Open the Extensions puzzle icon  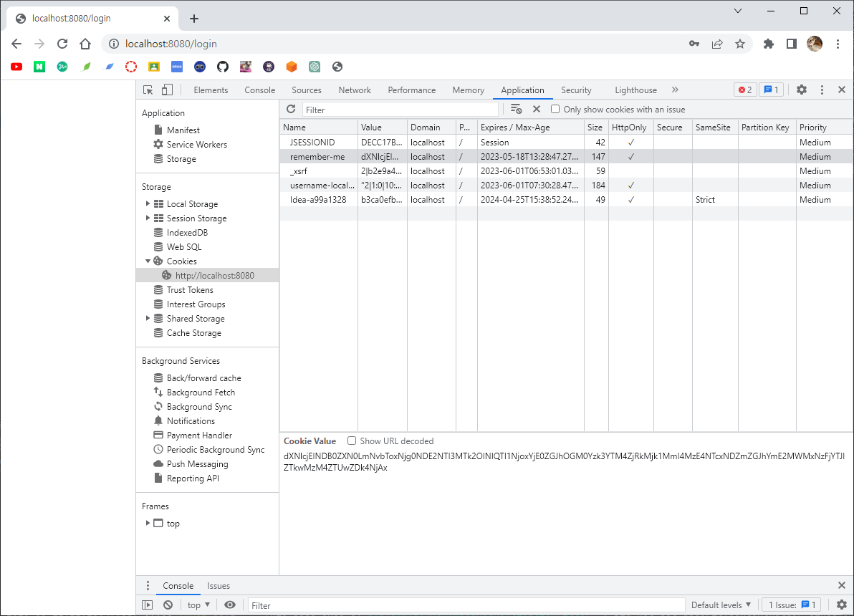769,44
